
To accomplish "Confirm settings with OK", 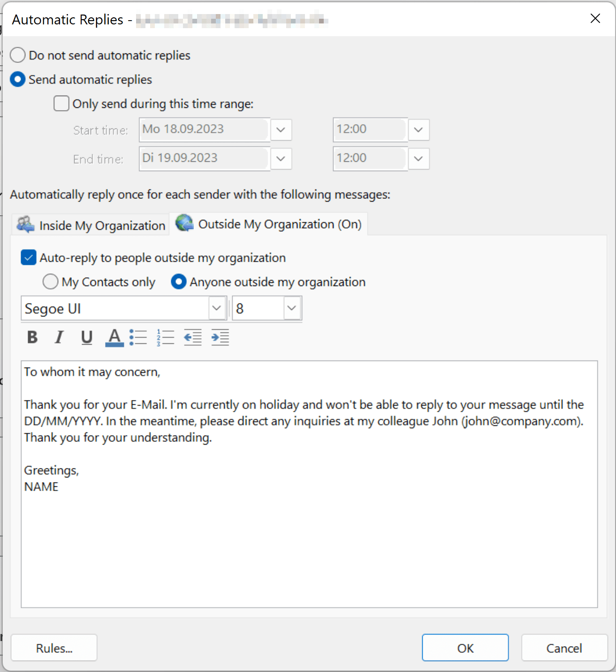I will tap(464, 648).
